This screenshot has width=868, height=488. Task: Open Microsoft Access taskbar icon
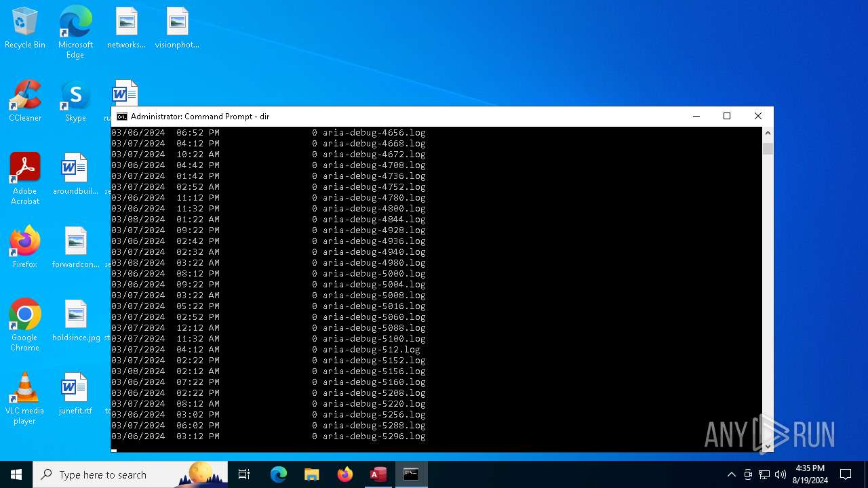click(378, 474)
